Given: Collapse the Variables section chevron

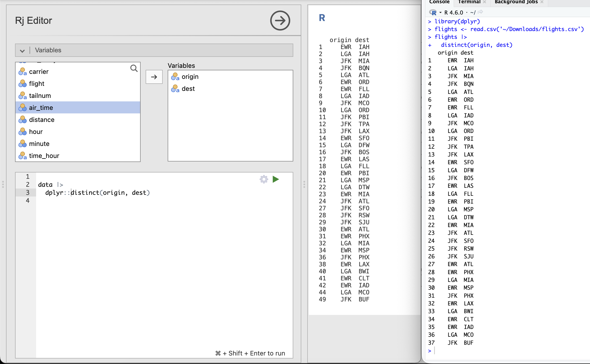Looking at the screenshot, I should [x=22, y=51].
